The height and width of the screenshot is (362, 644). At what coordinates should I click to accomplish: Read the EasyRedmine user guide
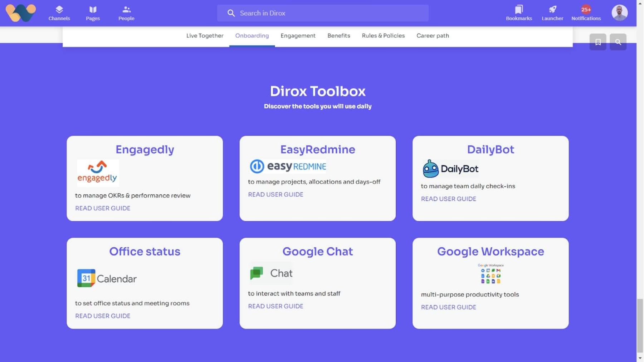pyautogui.click(x=275, y=194)
